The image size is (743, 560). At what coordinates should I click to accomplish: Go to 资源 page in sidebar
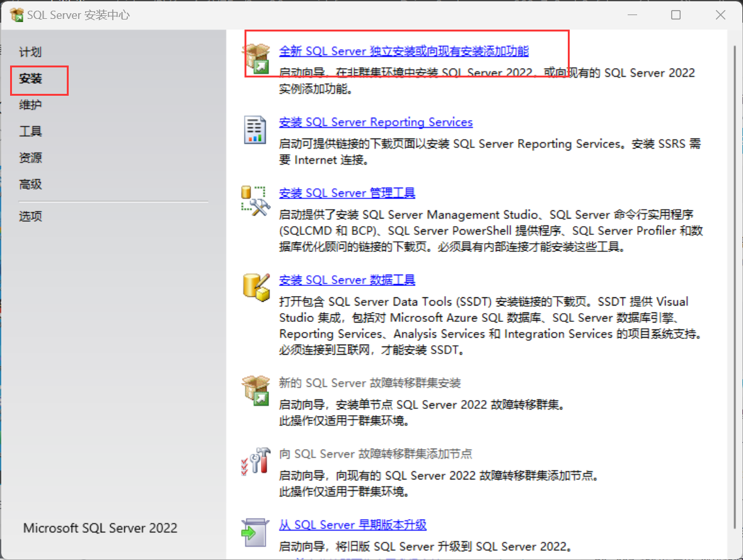[x=30, y=157]
